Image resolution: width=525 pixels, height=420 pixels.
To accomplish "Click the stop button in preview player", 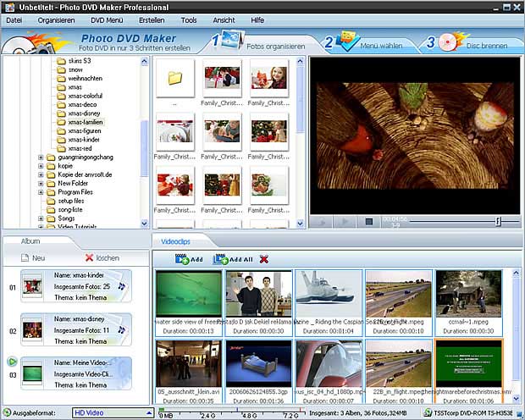I will tap(368, 222).
